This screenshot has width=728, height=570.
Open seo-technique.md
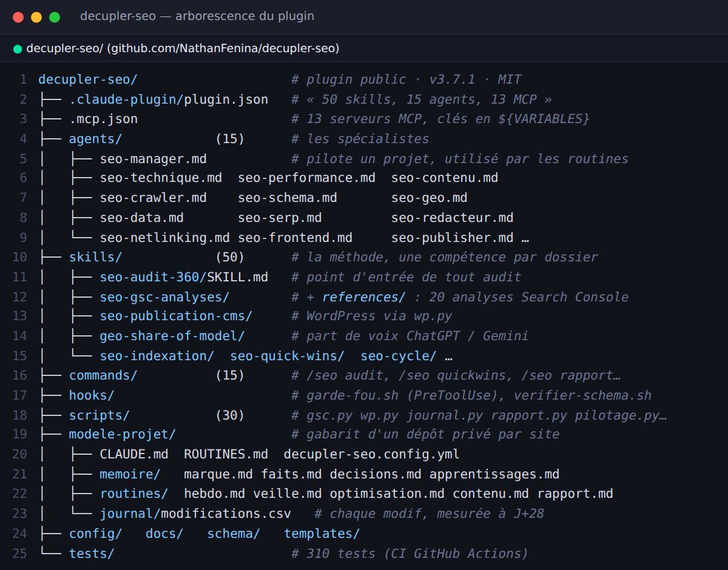coord(161,178)
